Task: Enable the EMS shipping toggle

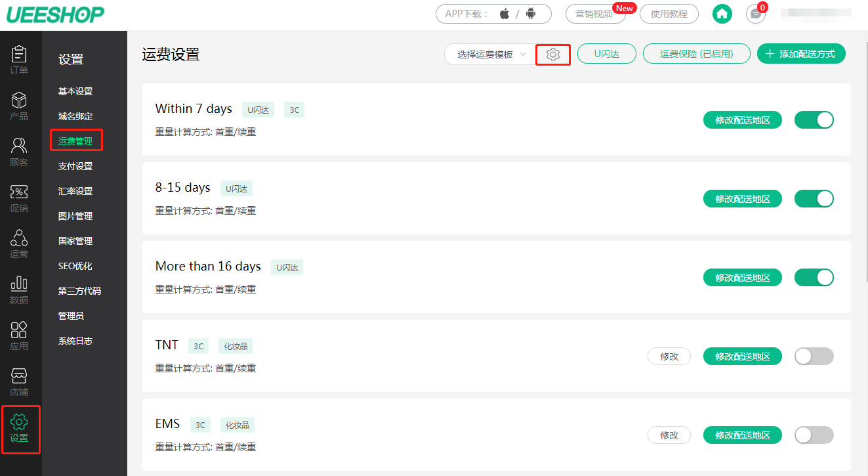Action: pyautogui.click(x=814, y=435)
